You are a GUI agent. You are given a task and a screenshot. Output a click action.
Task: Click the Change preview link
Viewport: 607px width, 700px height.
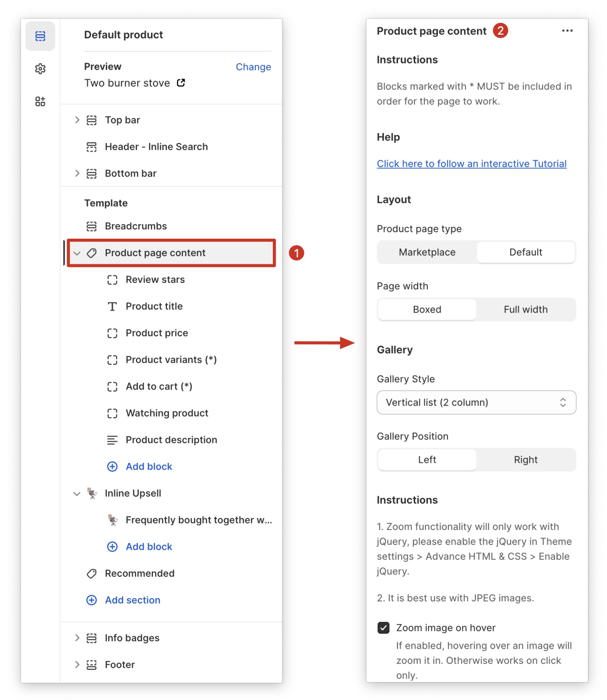(x=253, y=67)
